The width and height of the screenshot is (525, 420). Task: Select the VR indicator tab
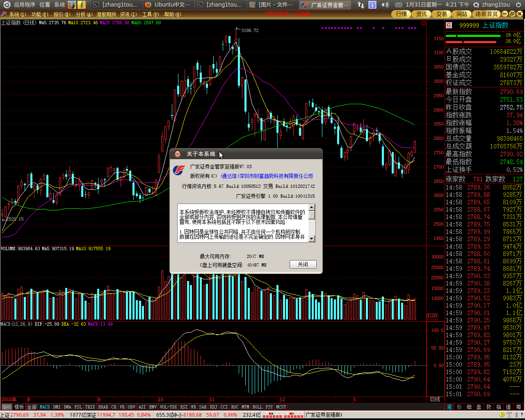click(122, 407)
